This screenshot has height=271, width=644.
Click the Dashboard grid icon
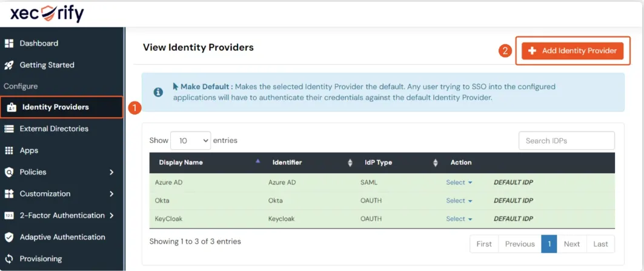(9, 43)
